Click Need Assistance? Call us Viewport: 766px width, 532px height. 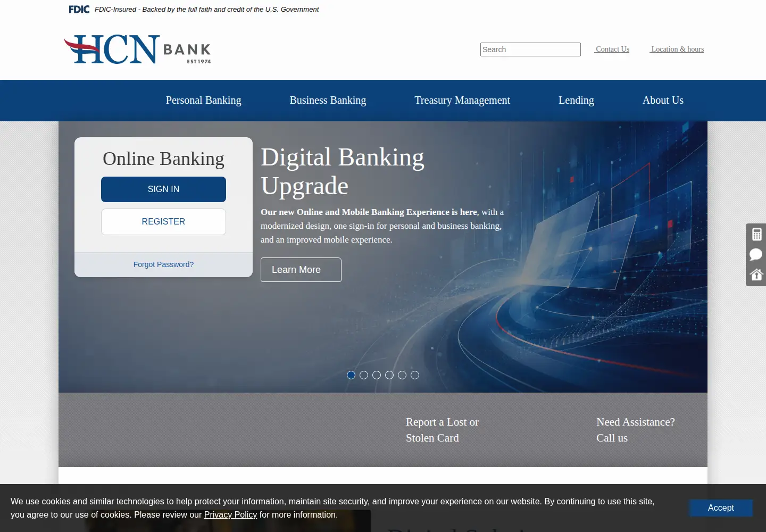636,430
